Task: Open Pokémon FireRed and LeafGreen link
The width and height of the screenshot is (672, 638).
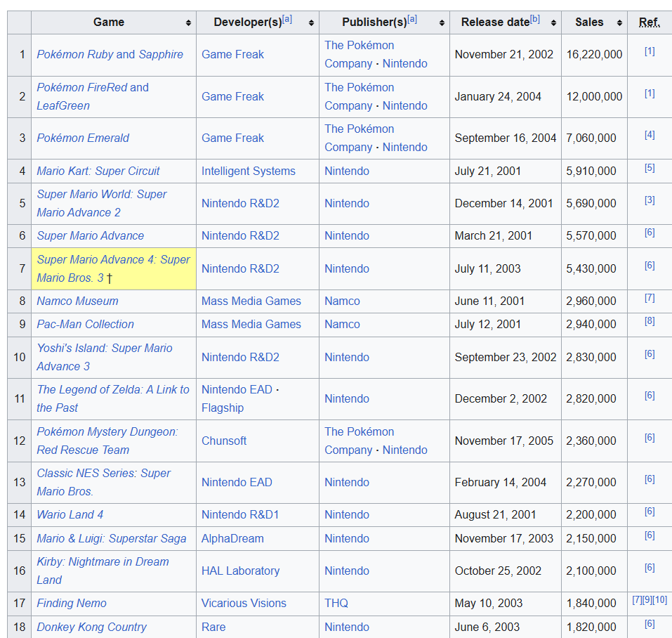Action: coord(93,96)
